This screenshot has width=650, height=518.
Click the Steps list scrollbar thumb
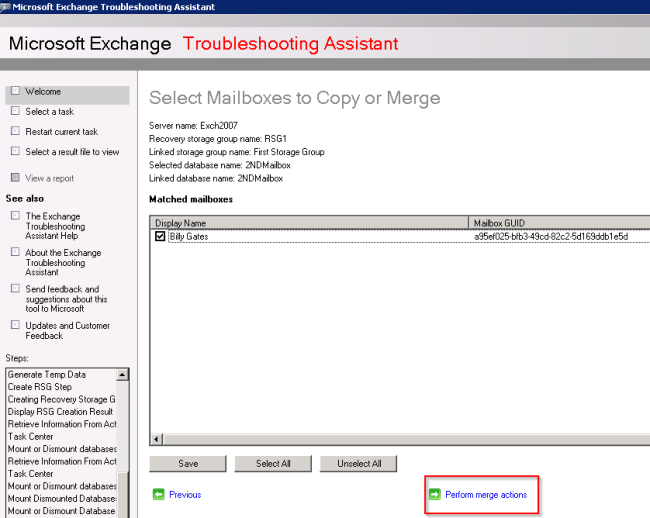tap(122, 495)
